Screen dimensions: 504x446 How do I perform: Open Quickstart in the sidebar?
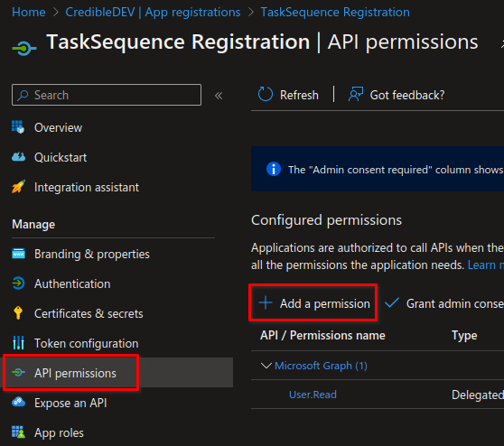[x=61, y=157]
